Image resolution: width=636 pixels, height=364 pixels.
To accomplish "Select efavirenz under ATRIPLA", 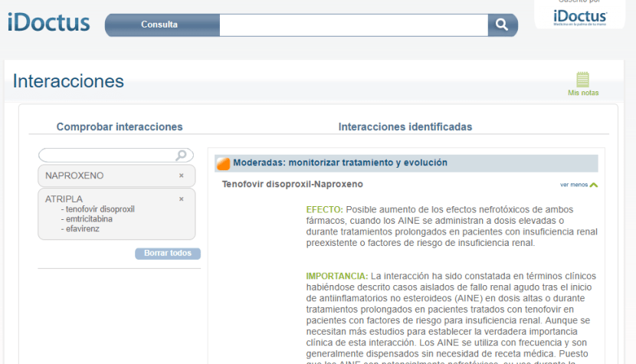I will coord(83,228).
